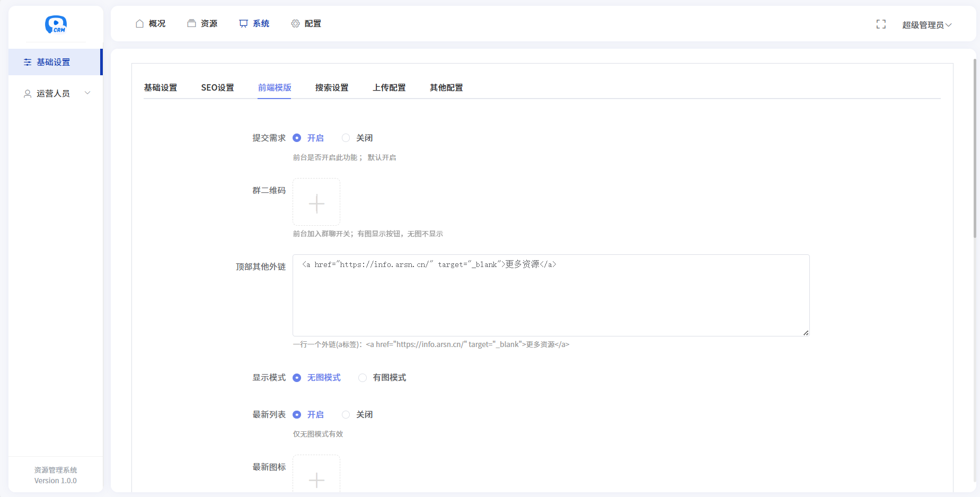Click the CRM logo icon
This screenshot has height=497, width=980.
pyautogui.click(x=56, y=24)
